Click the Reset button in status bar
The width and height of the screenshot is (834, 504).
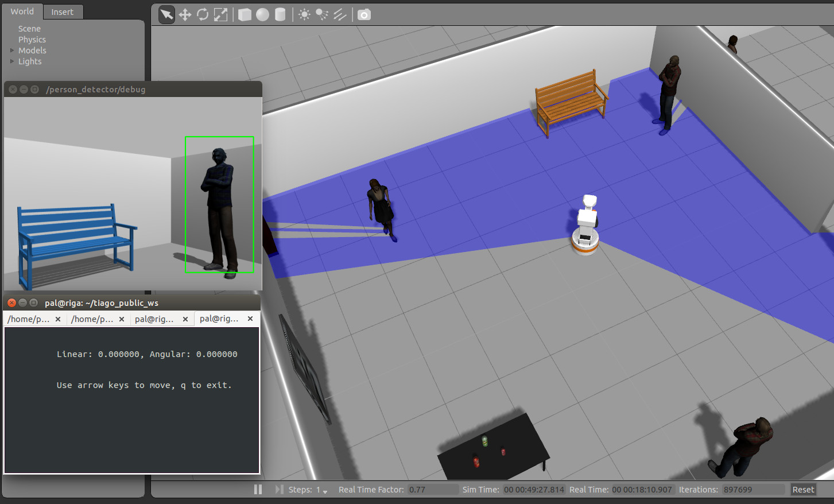tap(803, 490)
